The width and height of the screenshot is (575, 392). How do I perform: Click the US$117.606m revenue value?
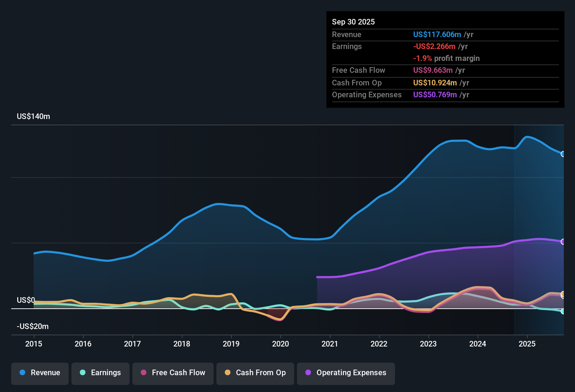point(437,35)
